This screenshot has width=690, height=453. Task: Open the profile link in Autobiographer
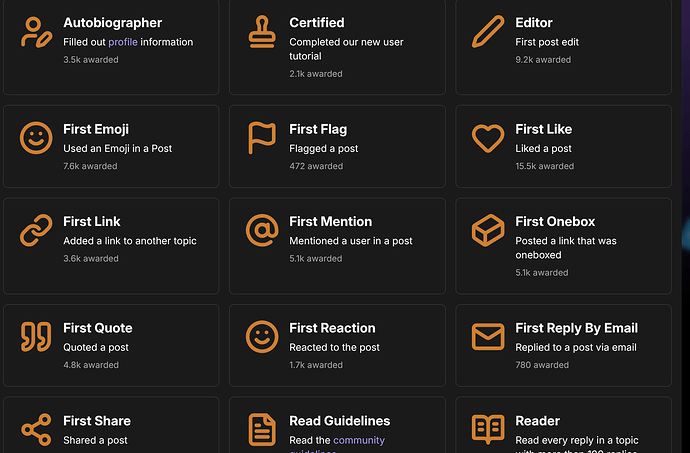(123, 42)
